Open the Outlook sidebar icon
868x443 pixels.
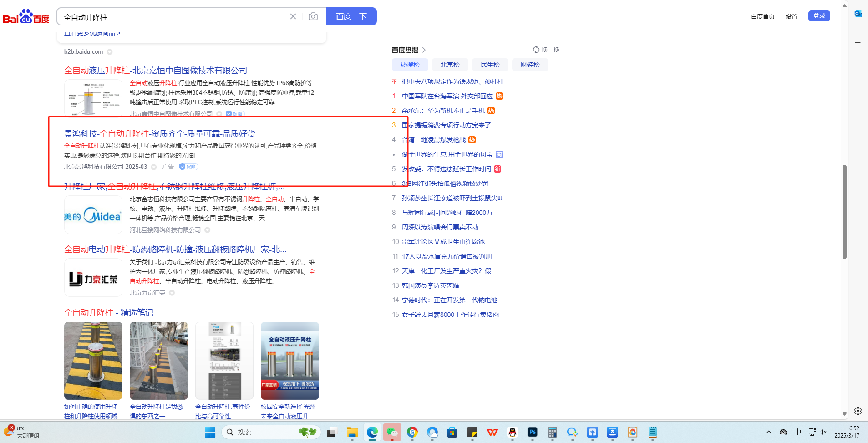pyautogui.click(x=858, y=14)
